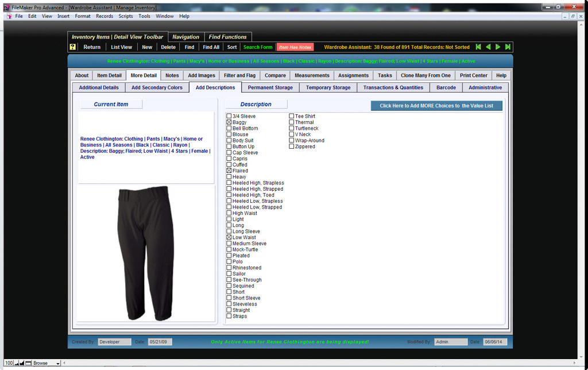Switch to the Find Functions toolbar tab
This screenshot has height=370, width=588.
227,37
